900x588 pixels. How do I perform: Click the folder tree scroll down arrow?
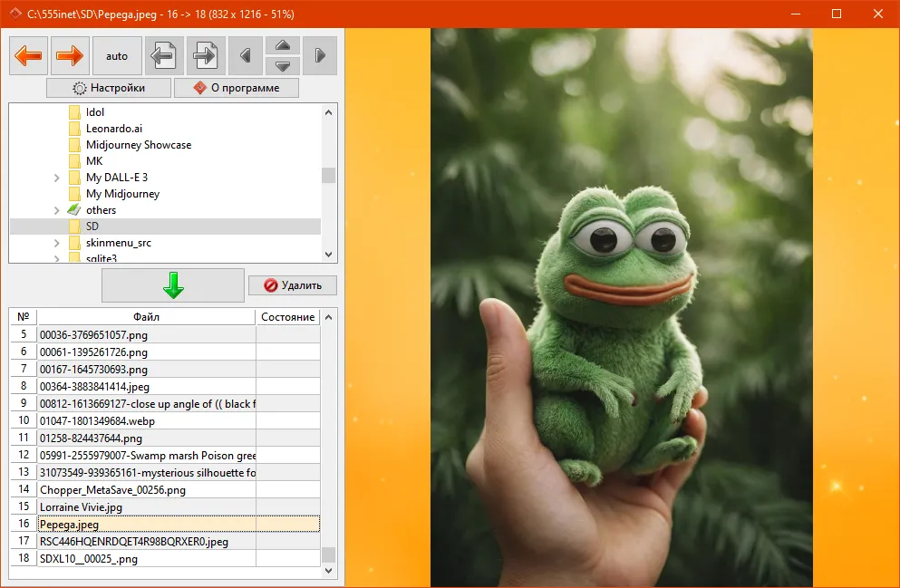(x=328, y=254)
